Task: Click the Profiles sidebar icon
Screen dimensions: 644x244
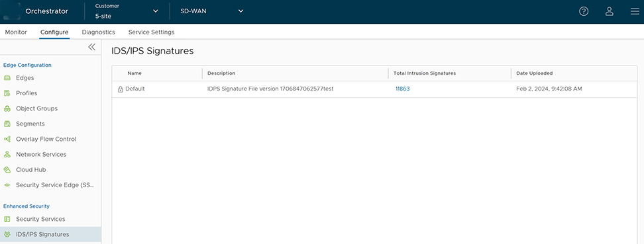Action: pos(7,93)
